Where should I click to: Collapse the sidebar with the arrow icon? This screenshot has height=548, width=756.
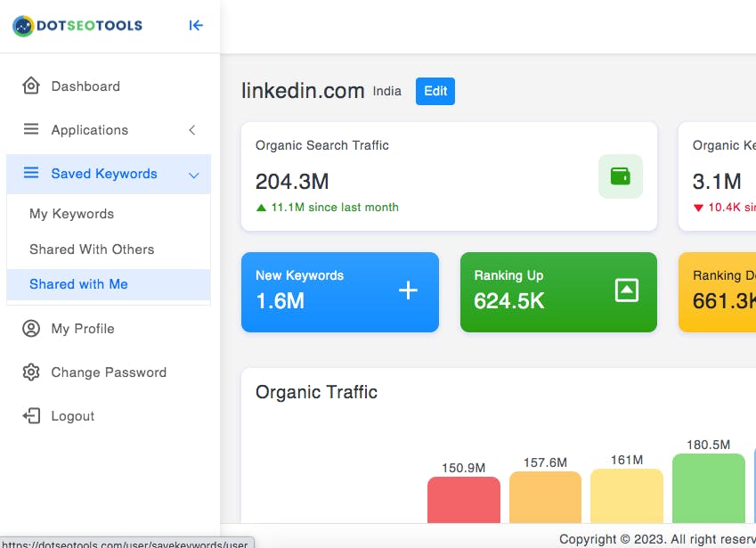[196, 26]
